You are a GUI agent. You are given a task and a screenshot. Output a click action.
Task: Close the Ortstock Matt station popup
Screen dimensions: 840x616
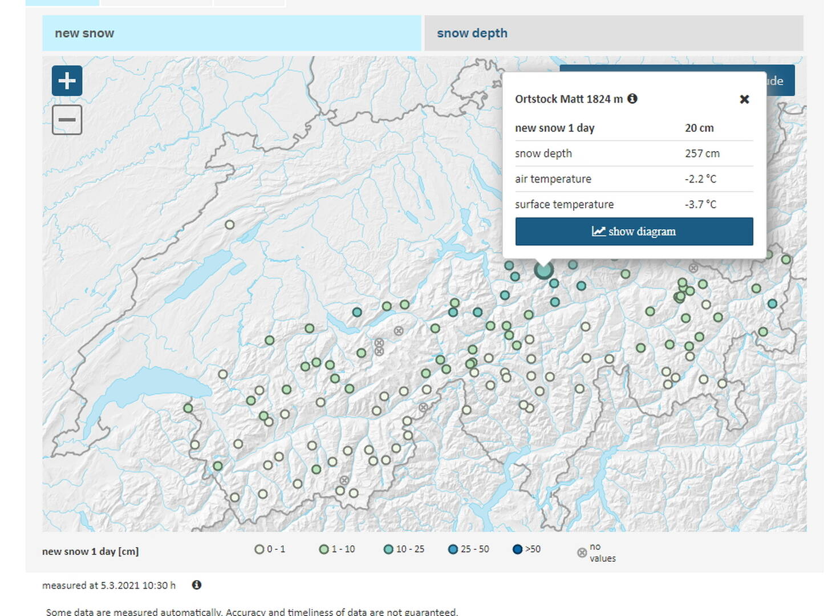coord(744,99)
